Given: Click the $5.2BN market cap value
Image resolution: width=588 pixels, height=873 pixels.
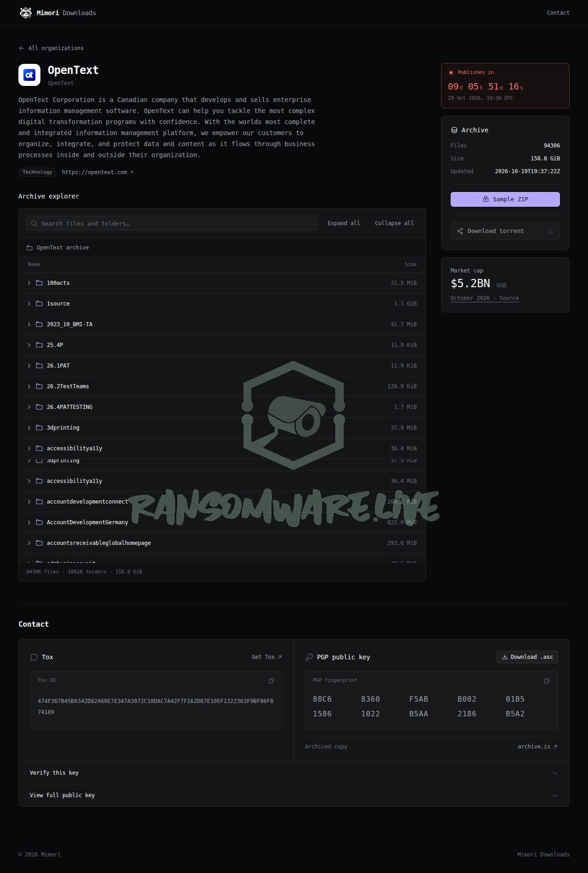Looking at the screenshot, I should click(470, 283).
